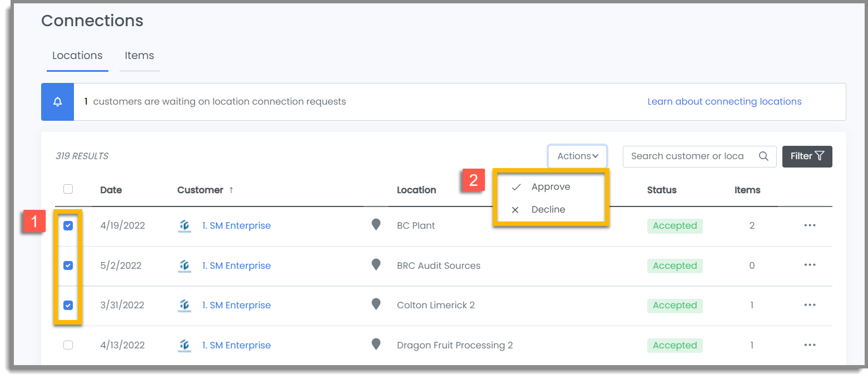
Task: Switch to the Items tab
Action: (139, 56)
